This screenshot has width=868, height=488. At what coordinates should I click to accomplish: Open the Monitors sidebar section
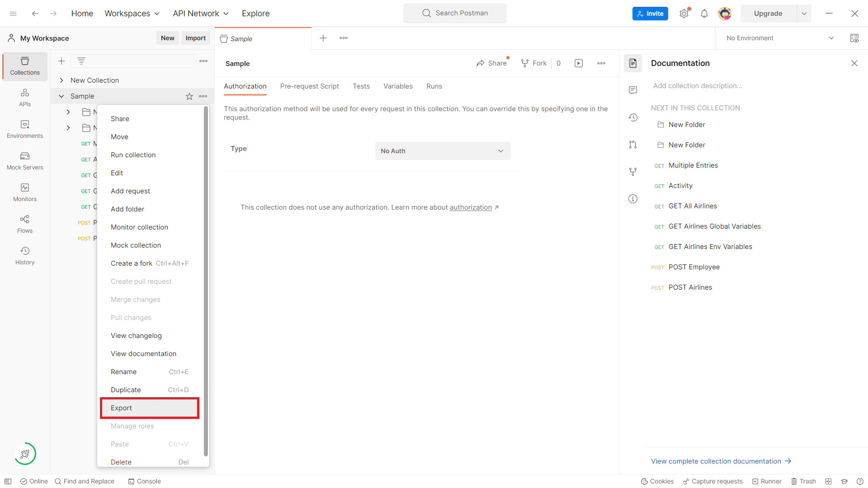pyautogui.click(x=25, y=192)
